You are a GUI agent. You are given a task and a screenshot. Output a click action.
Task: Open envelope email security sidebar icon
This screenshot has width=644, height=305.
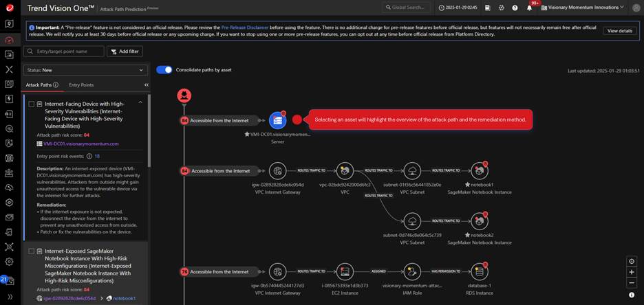coord(10,217)
